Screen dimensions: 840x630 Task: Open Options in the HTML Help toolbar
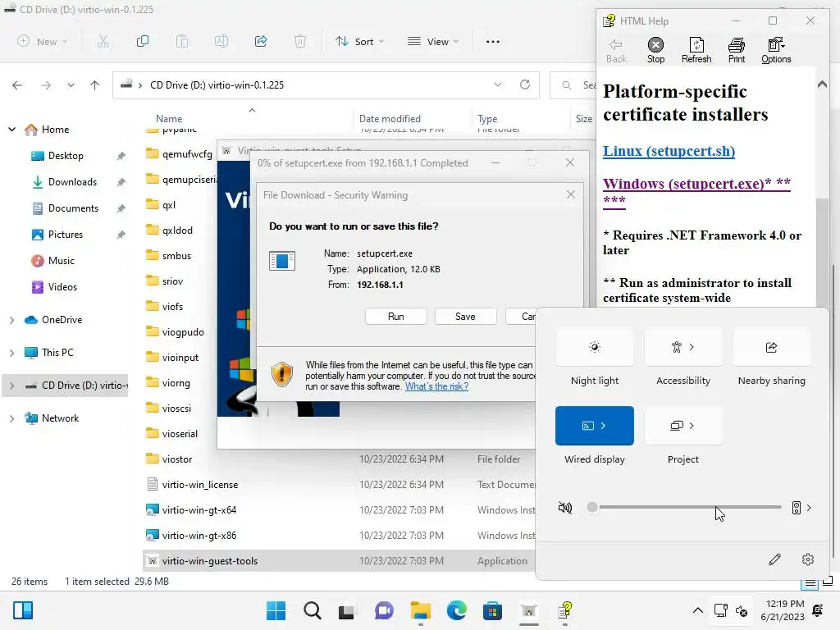point(776,50)
